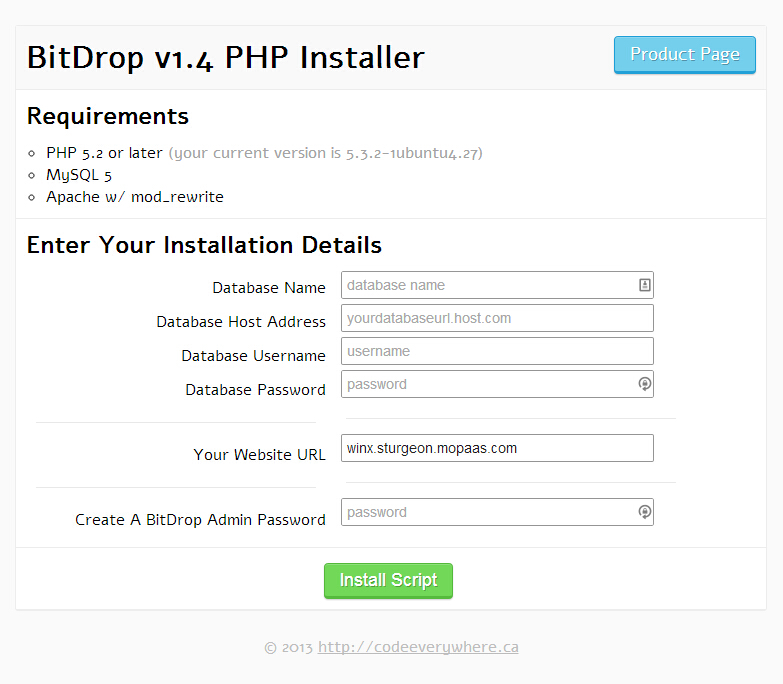
Task: Click the PHP 5.2 or later requirement
Action: pos(104,153)
